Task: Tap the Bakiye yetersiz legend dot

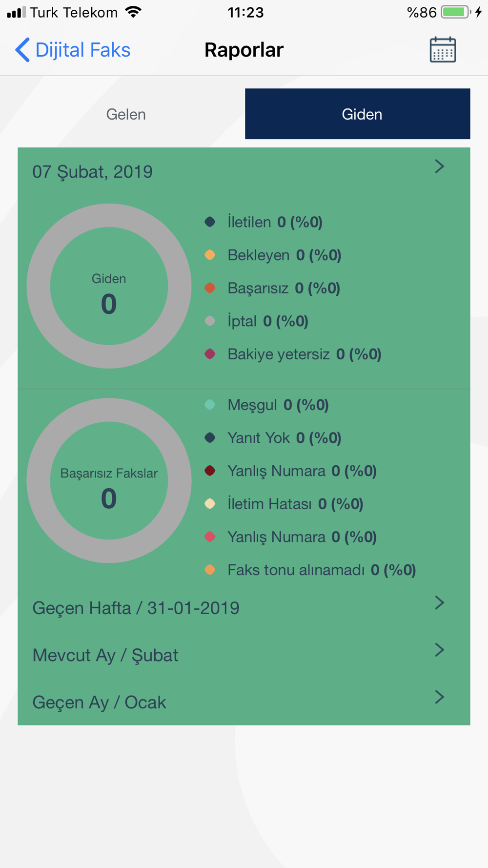Action: pos(210,354)
